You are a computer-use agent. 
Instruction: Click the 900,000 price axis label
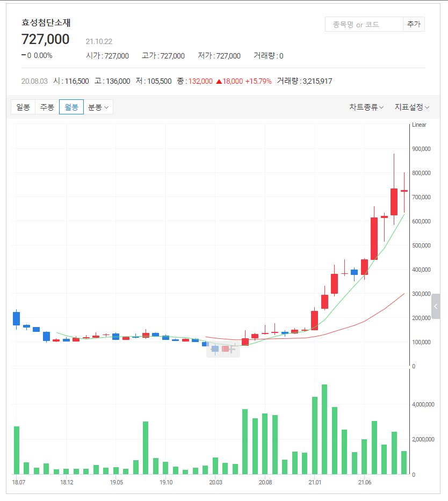point(421,149)
